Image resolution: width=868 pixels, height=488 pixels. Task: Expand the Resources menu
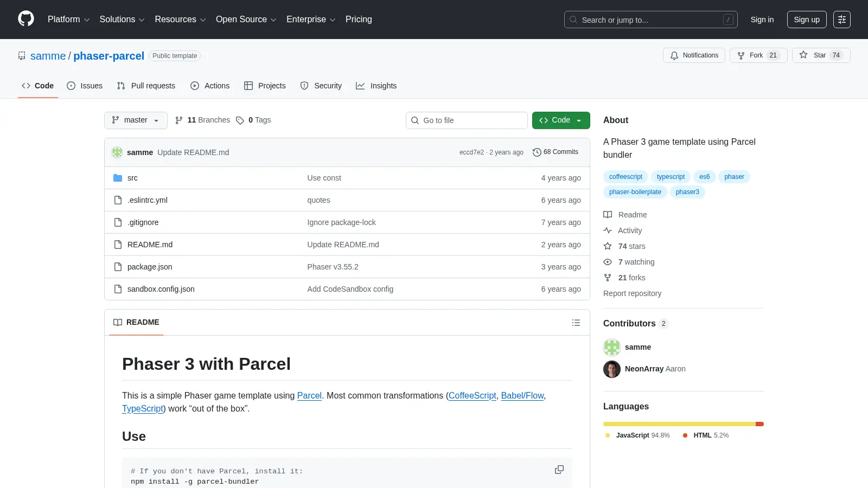tap(180, 20)
